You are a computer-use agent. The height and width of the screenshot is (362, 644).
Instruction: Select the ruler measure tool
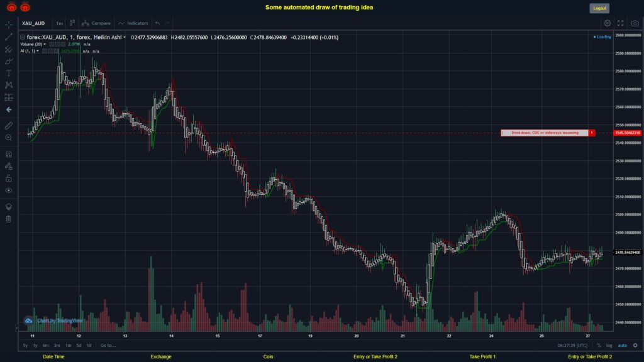pyautogui.click(x=9, y=126)
